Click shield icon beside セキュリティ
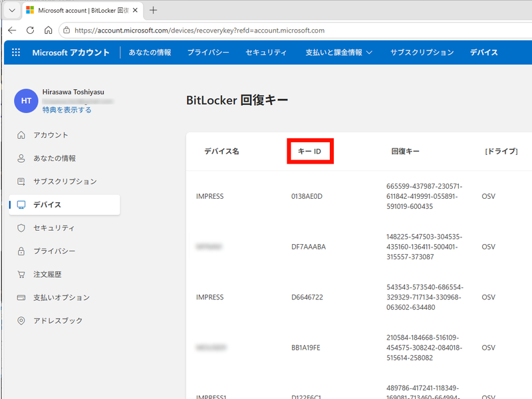Image resolution: width=532 pixels, height=399 pixels. pos(21,228)
